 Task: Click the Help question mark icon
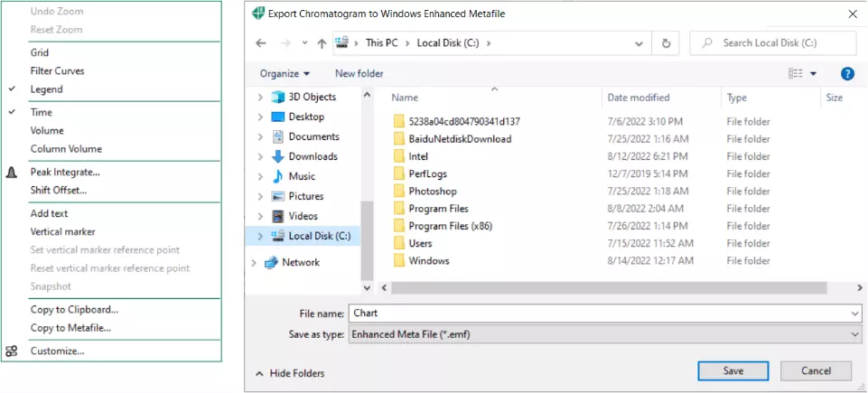pyautogui.click(x=847, y=74)
